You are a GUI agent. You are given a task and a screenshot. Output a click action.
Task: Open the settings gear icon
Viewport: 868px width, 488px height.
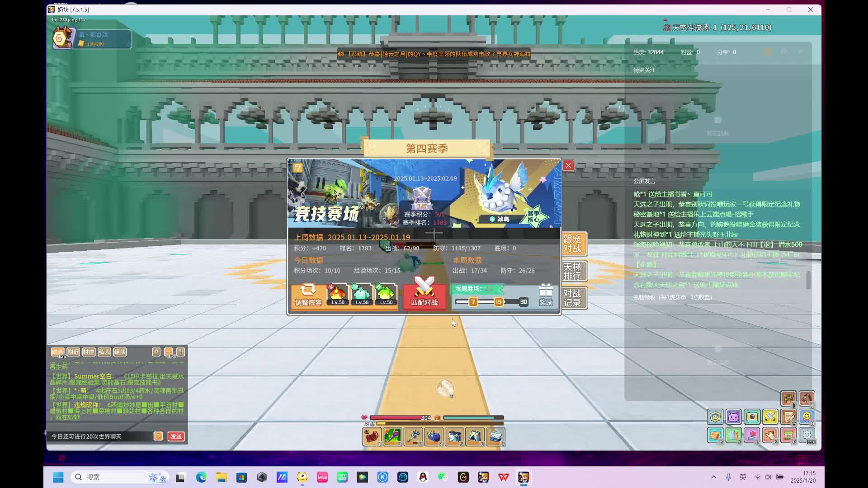point(807,435)
